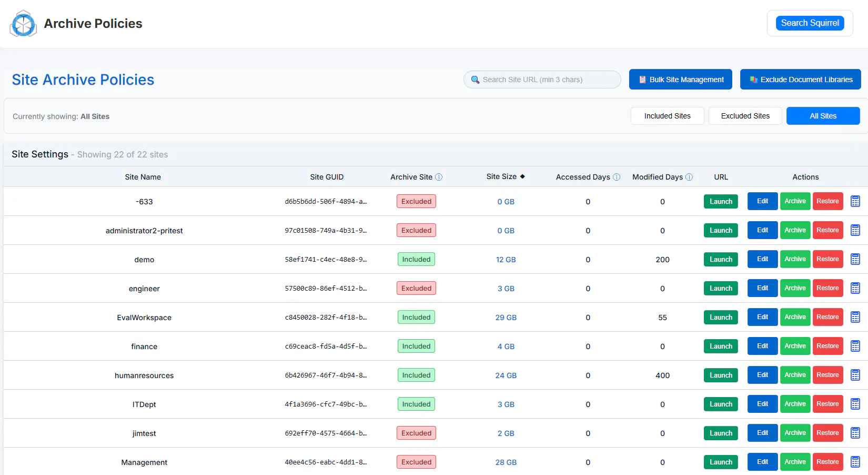Select GUID 58ef1741-c4ec-48e8-9… cell

point(326,260)
